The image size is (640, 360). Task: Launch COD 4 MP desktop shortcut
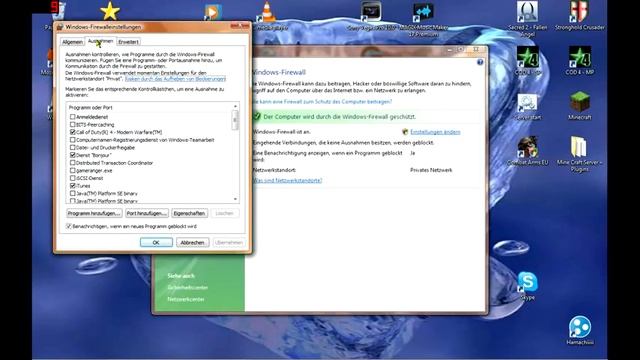(580, 60)
